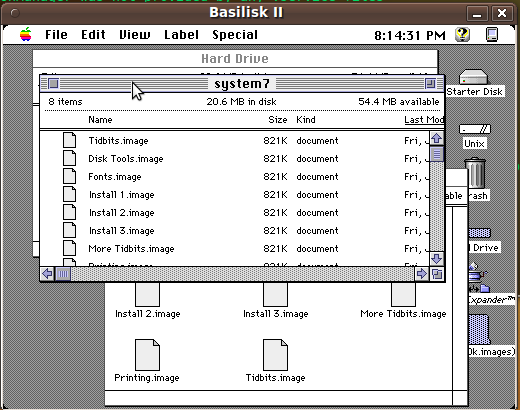Click the vertical scroll down arrow
This screenshot has width=520, height=410.
[437, 258]
